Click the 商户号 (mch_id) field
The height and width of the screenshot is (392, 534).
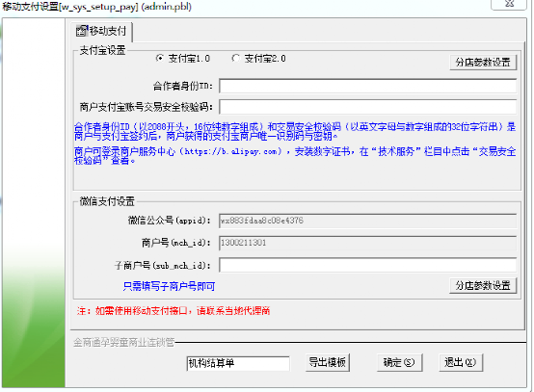coord(368,243)
